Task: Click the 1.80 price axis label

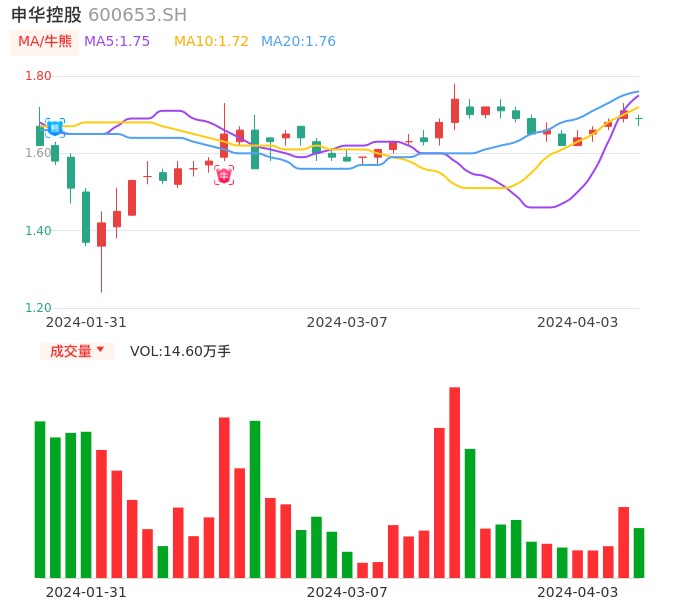Action: click(x=38, y=76)
